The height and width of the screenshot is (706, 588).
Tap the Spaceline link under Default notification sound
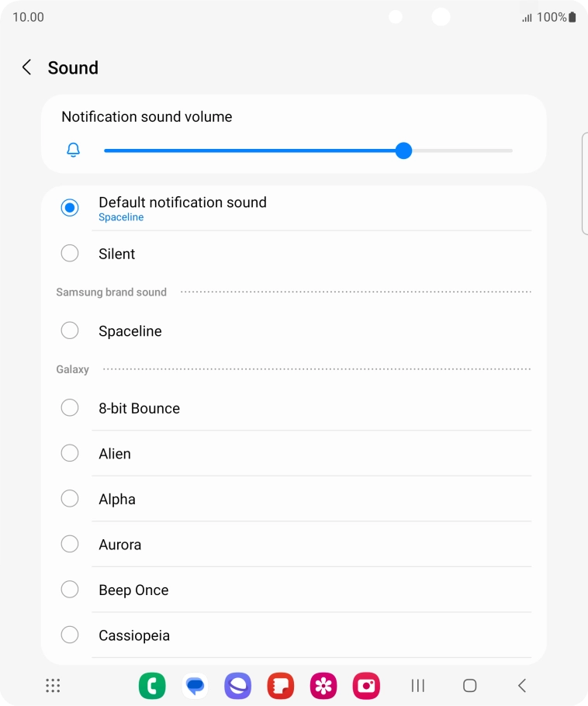[x=121, y=217]
